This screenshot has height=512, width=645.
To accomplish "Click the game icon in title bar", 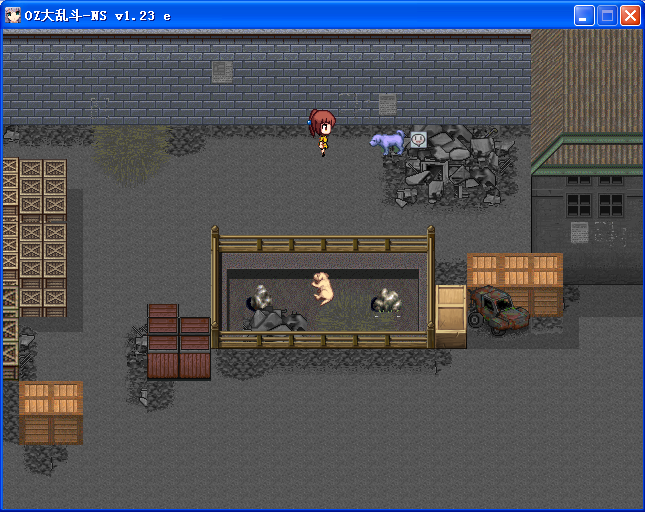I will tap(12, 16).
